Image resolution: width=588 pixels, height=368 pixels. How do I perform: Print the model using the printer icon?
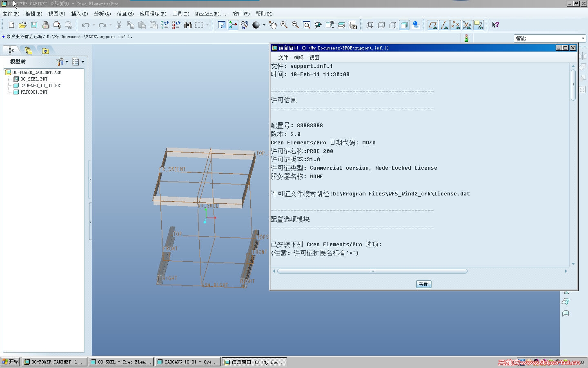tap(45, 25)
